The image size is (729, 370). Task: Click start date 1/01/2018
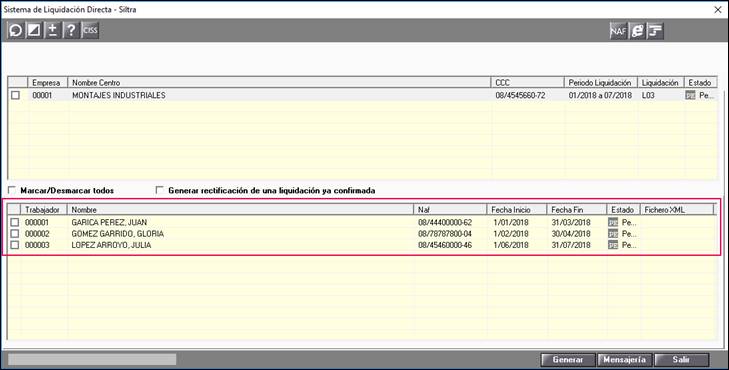coord(511,222)
